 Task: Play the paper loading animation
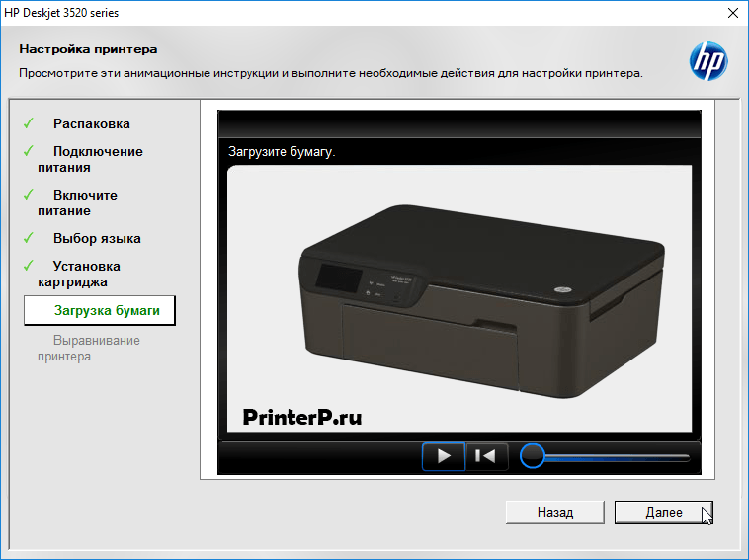point(444,457)
